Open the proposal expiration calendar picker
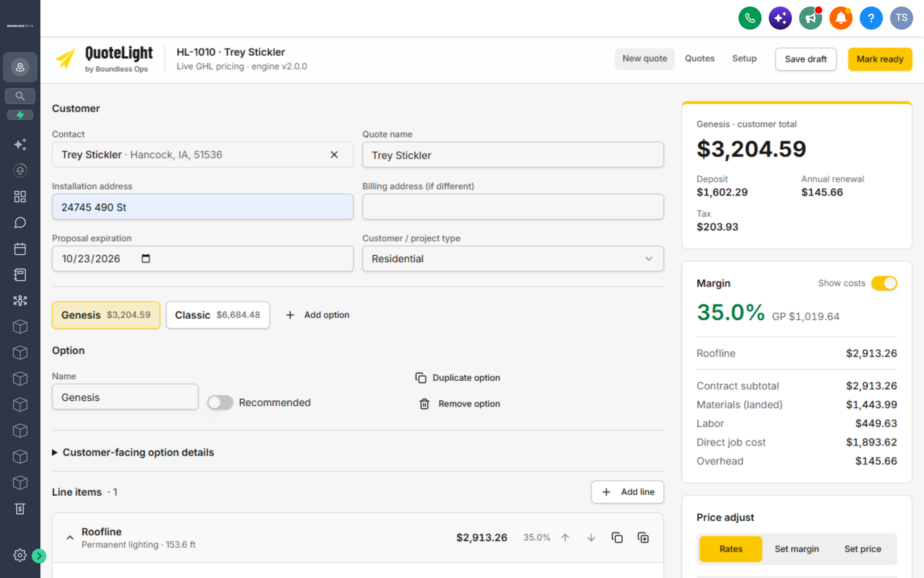This screenshot has width=924, height=578. [x=145, y=258]
